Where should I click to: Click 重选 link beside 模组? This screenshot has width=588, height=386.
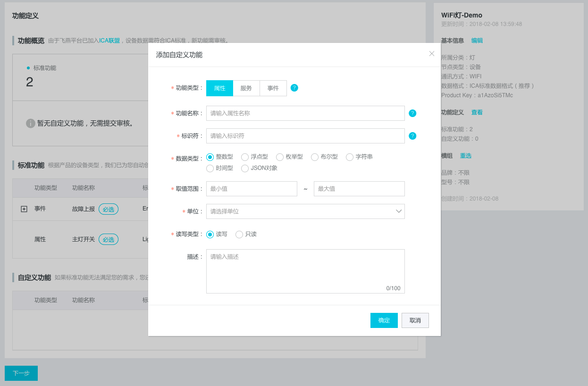(465, 156)
